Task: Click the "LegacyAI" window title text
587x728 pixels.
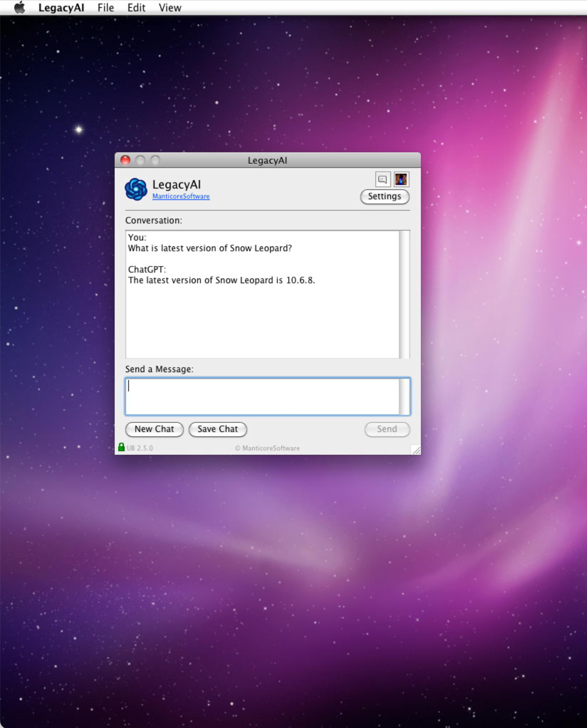Action: [x=267, y=160]
